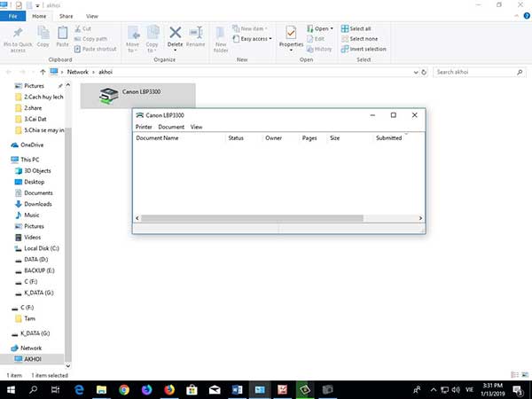Click Select none in the ribbon
This screenshot has height=399, width=532.
(359, 39)
